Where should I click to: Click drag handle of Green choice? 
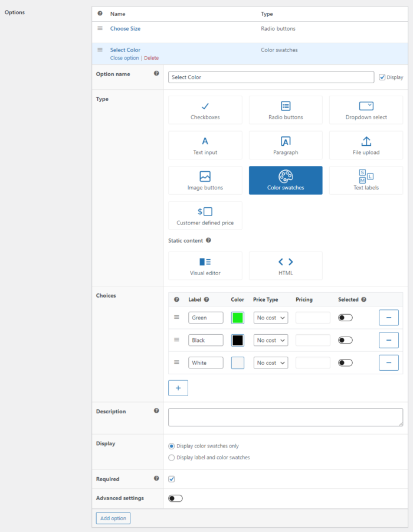[176, 317]
